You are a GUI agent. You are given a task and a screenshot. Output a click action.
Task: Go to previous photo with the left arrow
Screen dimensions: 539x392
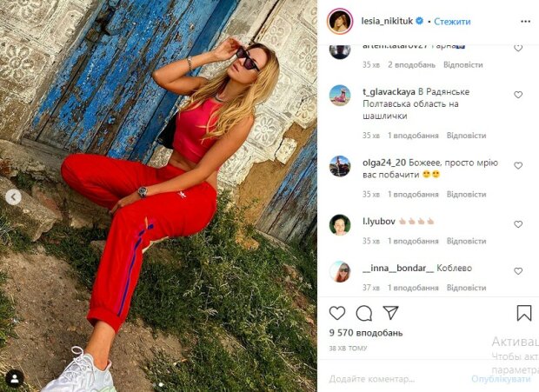pyautogui.click(x=13, y=197)
